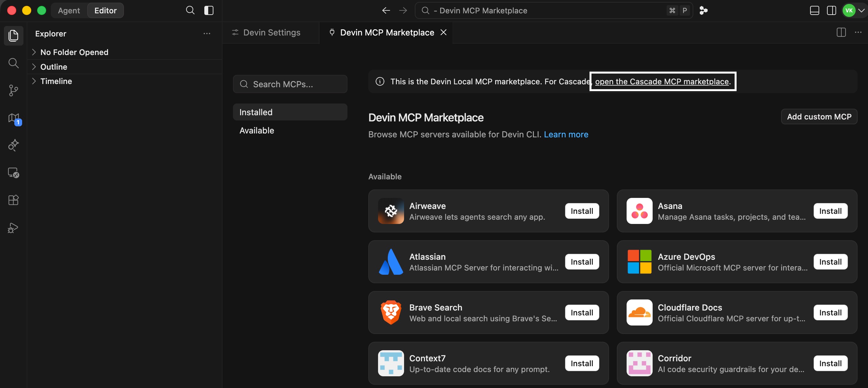
Task: Open the Search view in activity bar
Action: click(13, 63)
